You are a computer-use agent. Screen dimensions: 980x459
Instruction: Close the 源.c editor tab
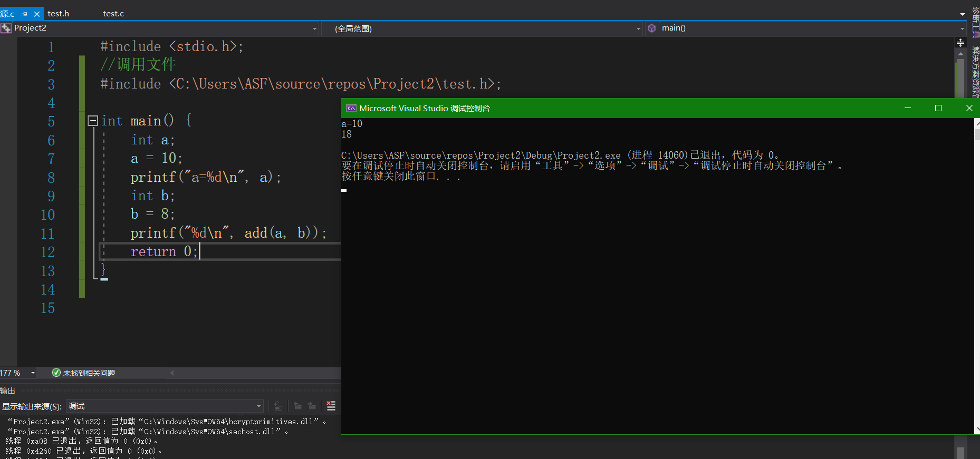coord(37,14)
